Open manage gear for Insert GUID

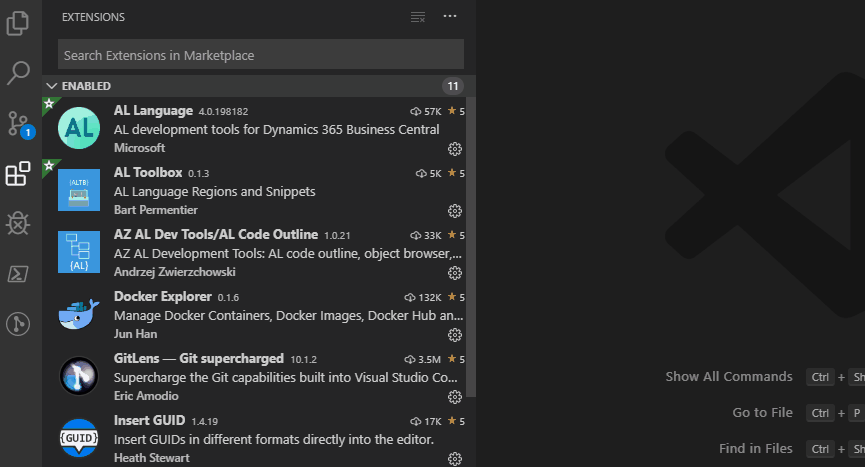coord(455,459)
